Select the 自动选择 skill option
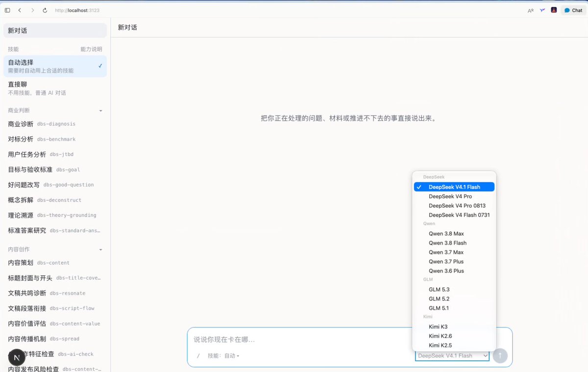The height and width of the screenshot is (372, 588). pyautogui.click(x=55, y=66)
